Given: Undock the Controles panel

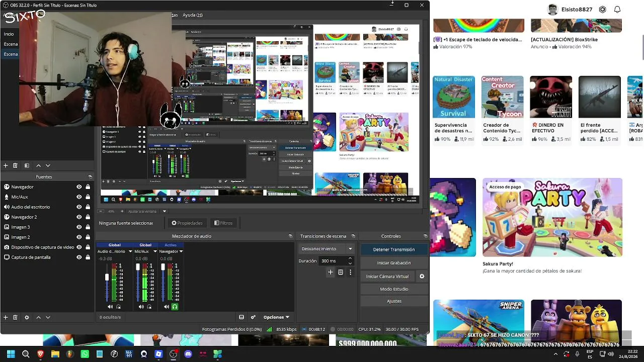Looking at the screenshot, I should (x=425, y=236).
